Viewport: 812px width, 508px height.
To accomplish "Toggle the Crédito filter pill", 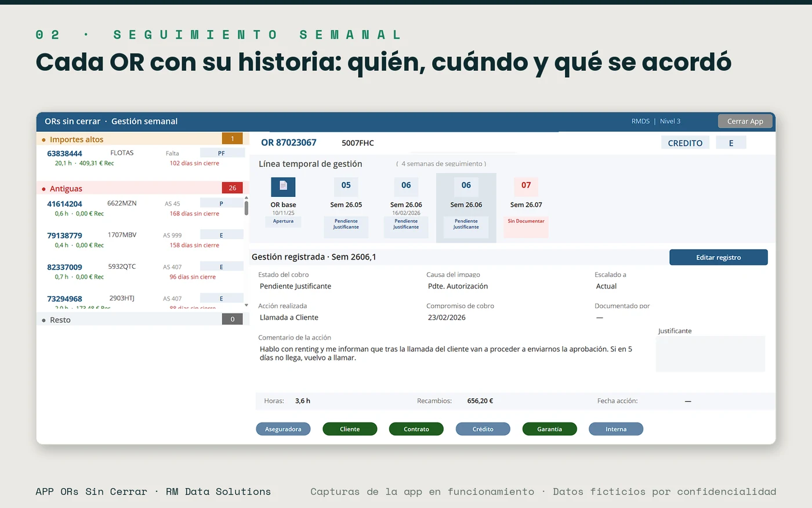I will (x=483, y=429).
